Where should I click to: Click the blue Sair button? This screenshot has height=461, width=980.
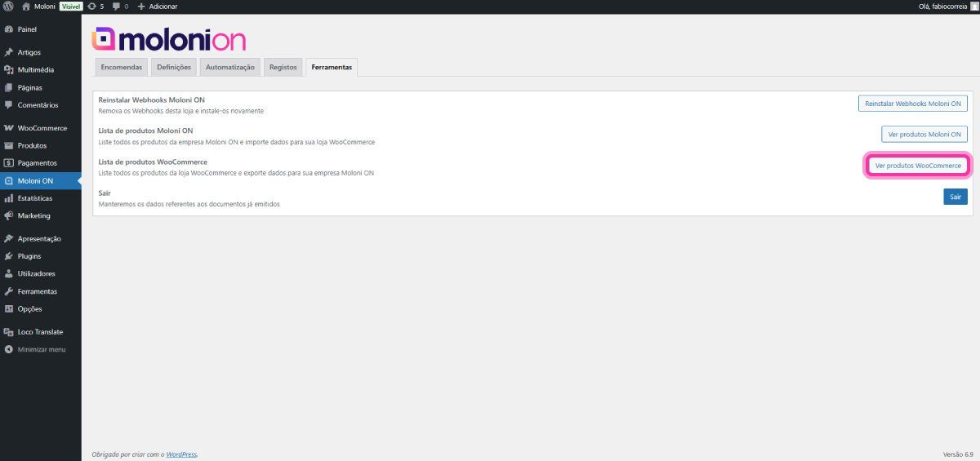(955, 197)
